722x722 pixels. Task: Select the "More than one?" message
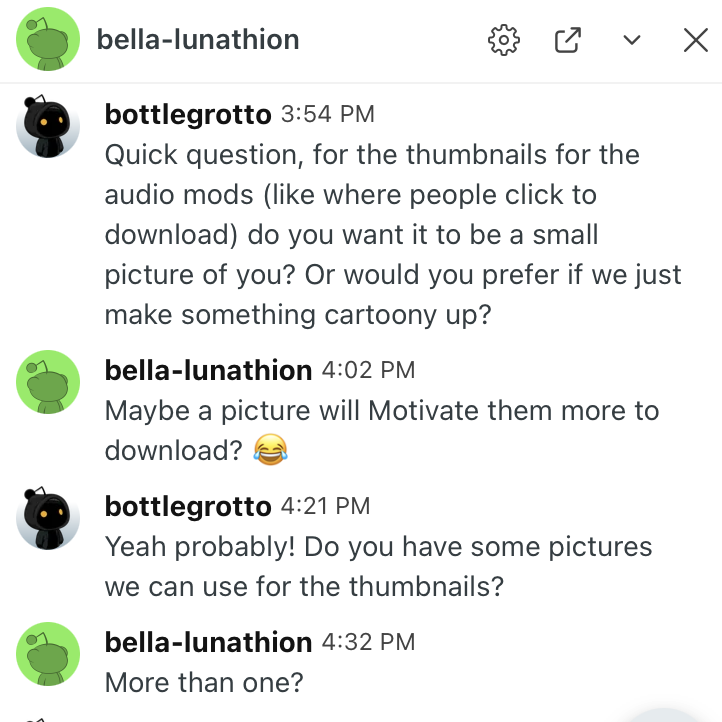[x=204, y=683]
